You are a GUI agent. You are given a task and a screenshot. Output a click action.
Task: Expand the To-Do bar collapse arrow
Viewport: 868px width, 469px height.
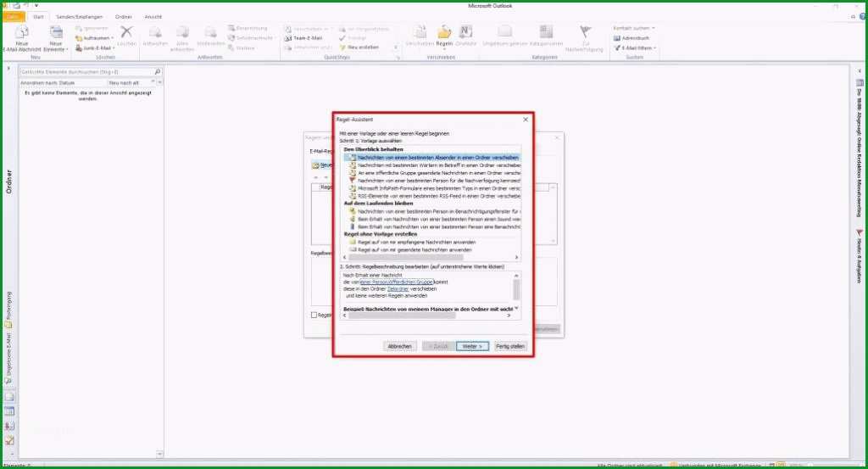(x=860, y=71)
